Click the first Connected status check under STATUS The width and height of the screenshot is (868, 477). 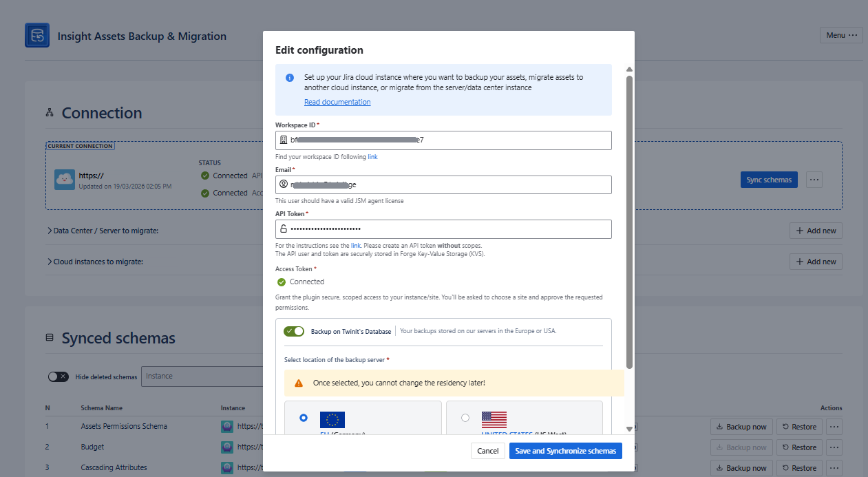click(x=205, y=176)
